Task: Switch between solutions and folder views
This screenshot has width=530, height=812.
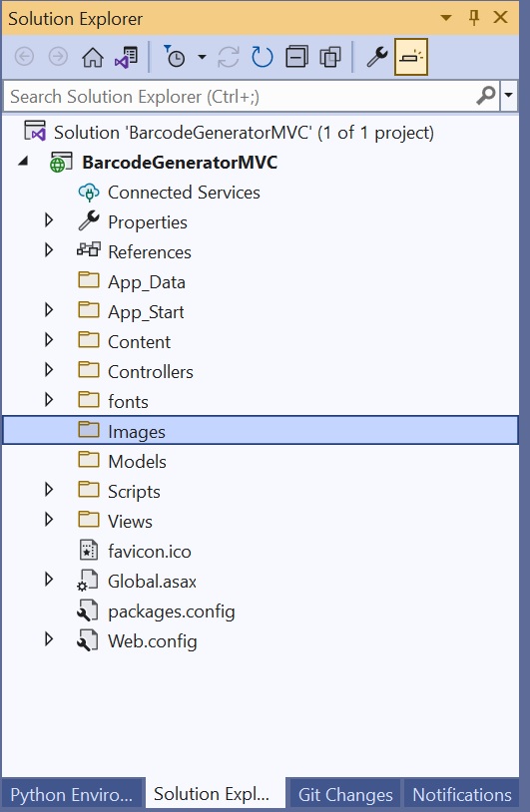Action: tap(126, 57)
